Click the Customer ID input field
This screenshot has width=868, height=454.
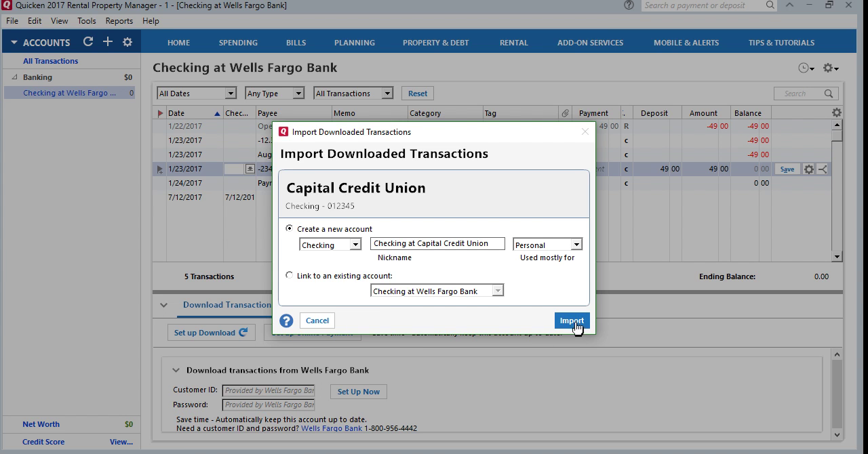(x=269, y=390)
